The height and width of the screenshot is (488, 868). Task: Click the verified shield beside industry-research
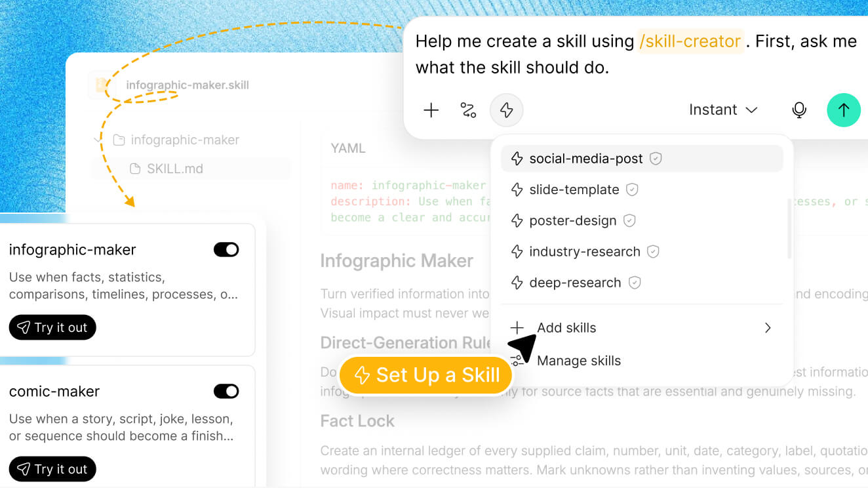coord(653,251)
